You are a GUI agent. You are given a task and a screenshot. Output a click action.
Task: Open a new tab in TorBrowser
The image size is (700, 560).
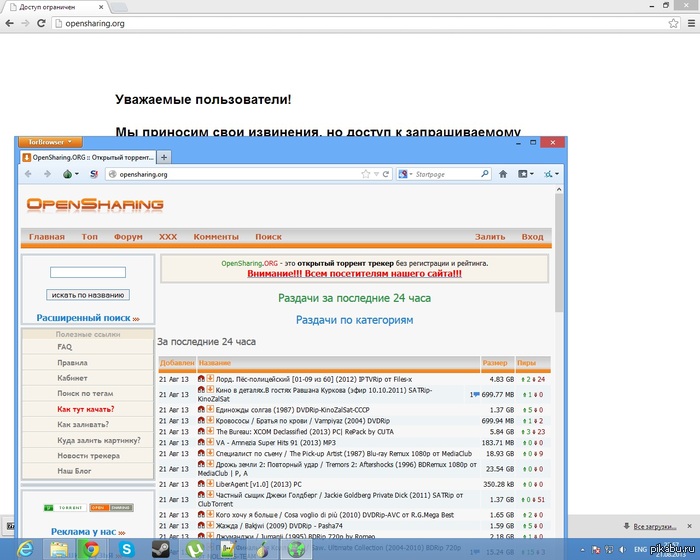(x=164, y=157)
